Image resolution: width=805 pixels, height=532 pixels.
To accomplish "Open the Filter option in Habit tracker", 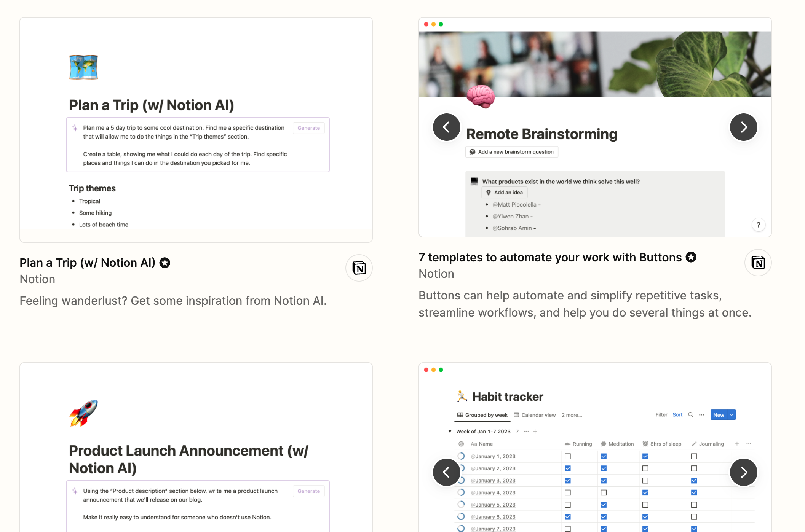I will tap(661, 415).
